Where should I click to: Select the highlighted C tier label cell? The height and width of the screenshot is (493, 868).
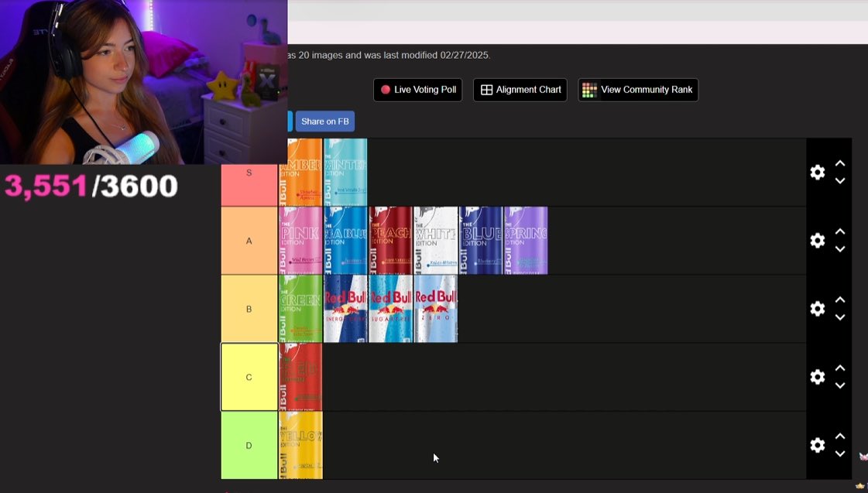249,377
